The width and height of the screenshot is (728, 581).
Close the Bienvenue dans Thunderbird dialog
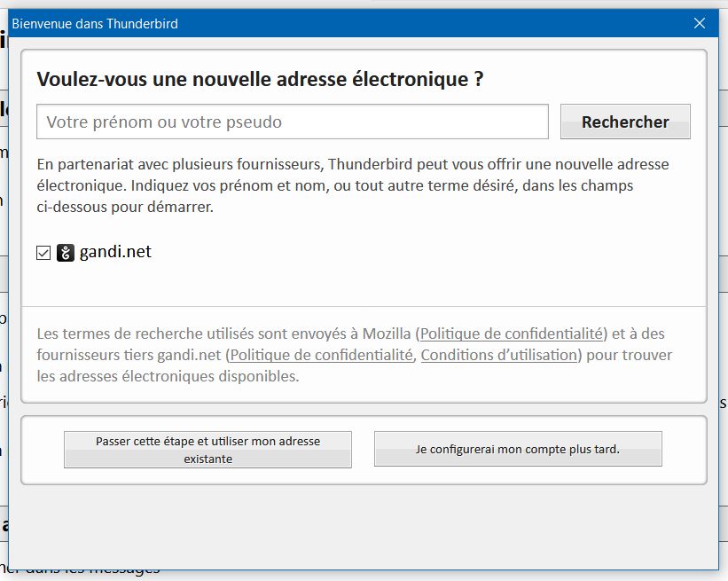(x=700, y=23)
